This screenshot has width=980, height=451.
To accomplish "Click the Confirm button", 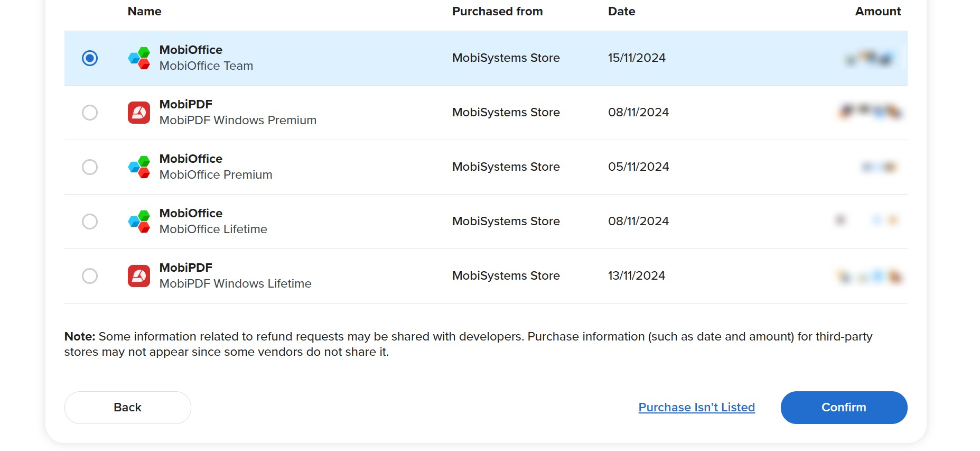I will [843, 407].
